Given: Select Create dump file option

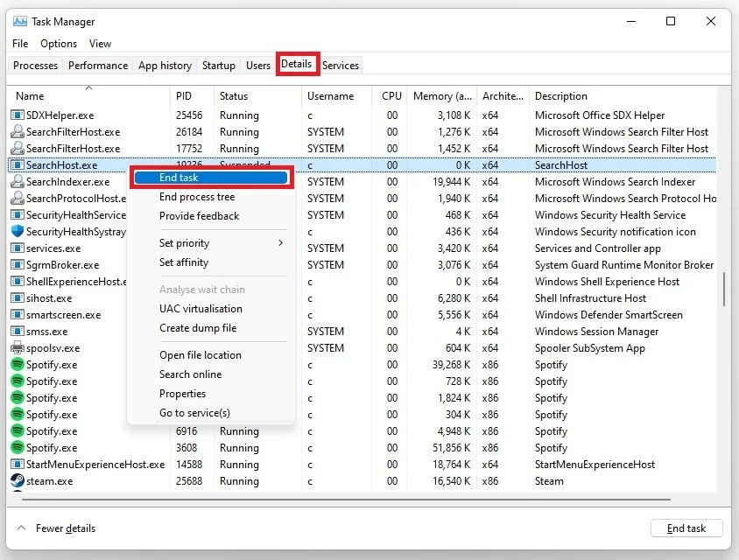Looking at the screenshot, I should point(198,328).
